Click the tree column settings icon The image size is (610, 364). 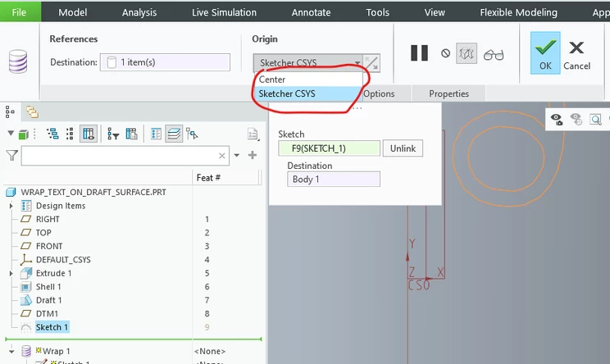pyautogui.click(x=131, y=134)
